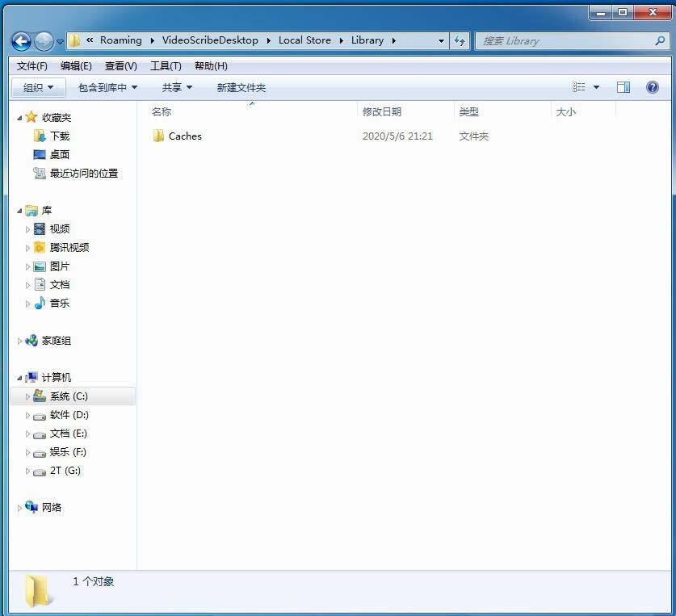The image size is (676, 616).
Task: Expand the 视频 library node
Action: coord(27,229)
